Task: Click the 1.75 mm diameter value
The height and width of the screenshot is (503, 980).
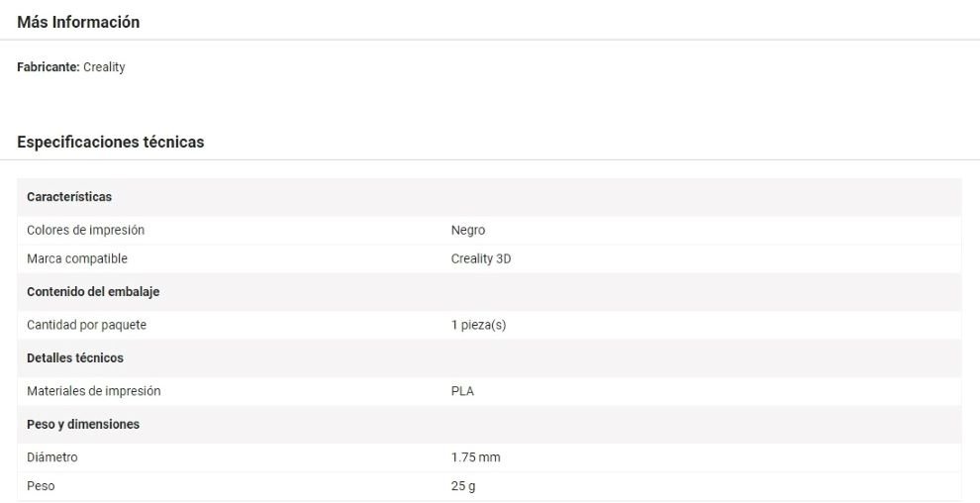Action: 476,457
